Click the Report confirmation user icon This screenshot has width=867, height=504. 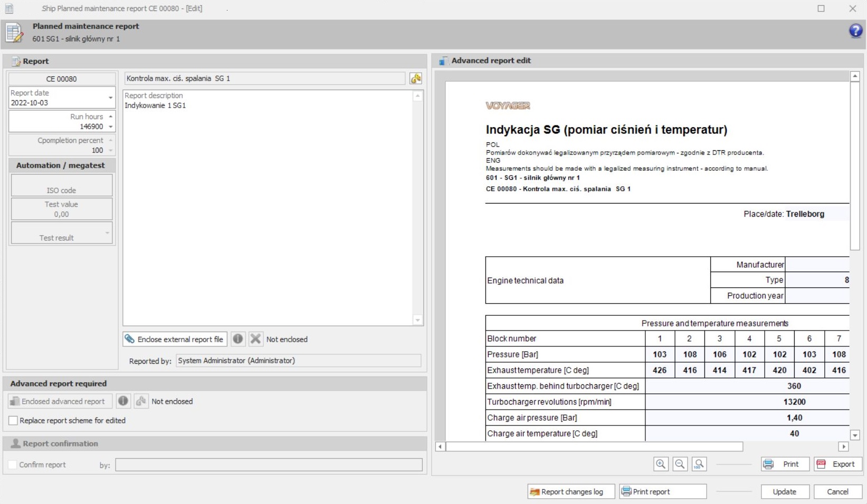pyautogui.click(x=16, y=443)
